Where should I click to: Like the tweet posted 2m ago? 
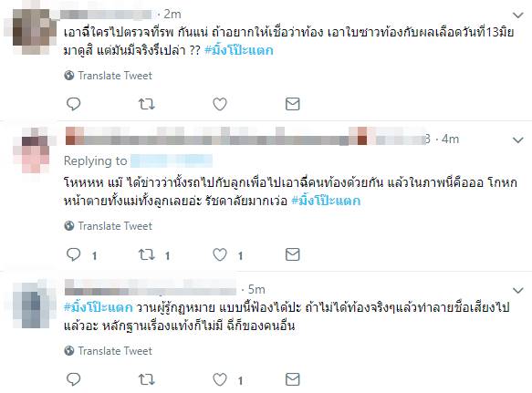pyautogui.click(x=220, y=104)
